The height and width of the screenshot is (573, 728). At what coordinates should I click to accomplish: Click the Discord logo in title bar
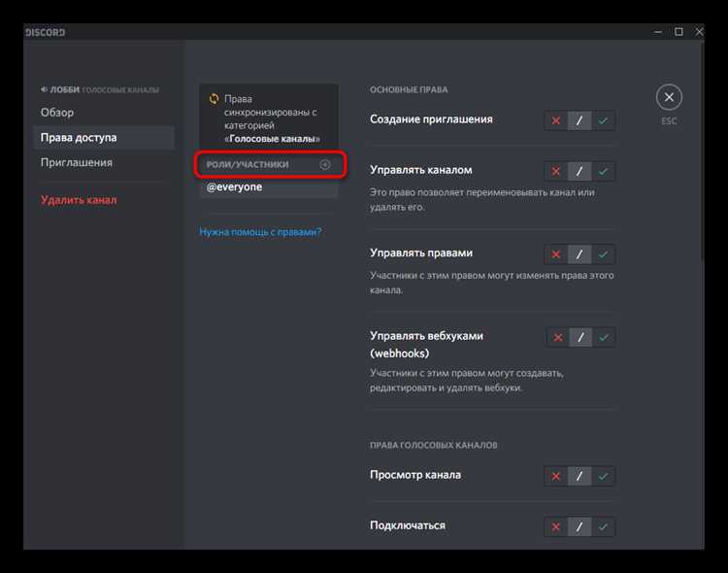point(45,32)
